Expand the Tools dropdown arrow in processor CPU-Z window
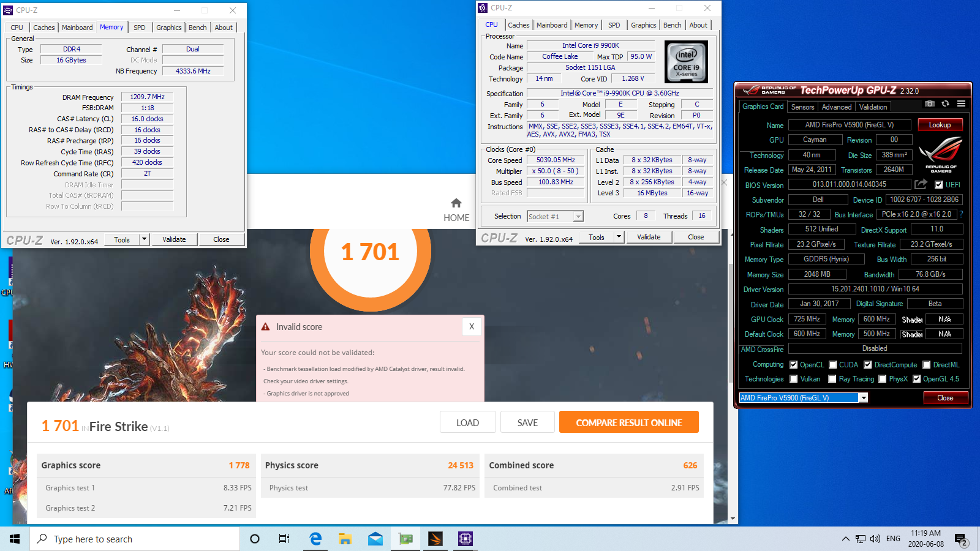The width and height of the screenshot is (980, 551). 619,237
